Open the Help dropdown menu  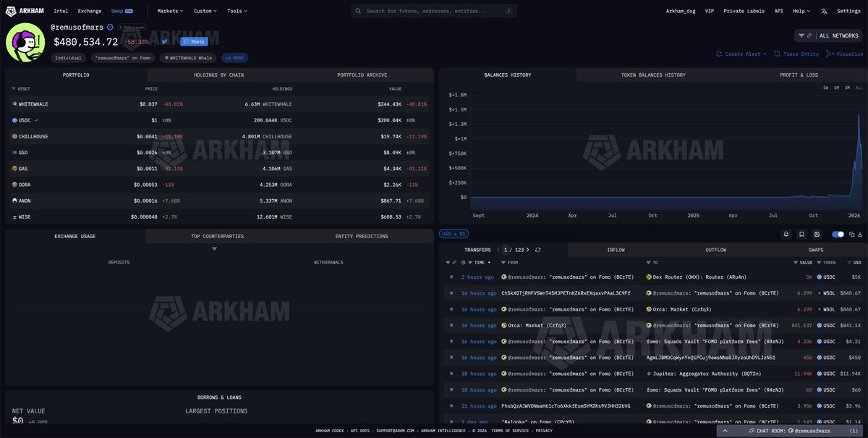click(x=801, y=12)
